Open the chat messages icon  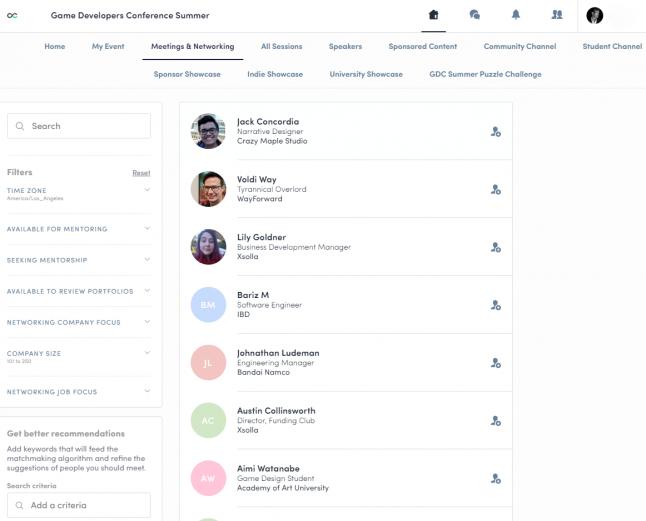475,15
